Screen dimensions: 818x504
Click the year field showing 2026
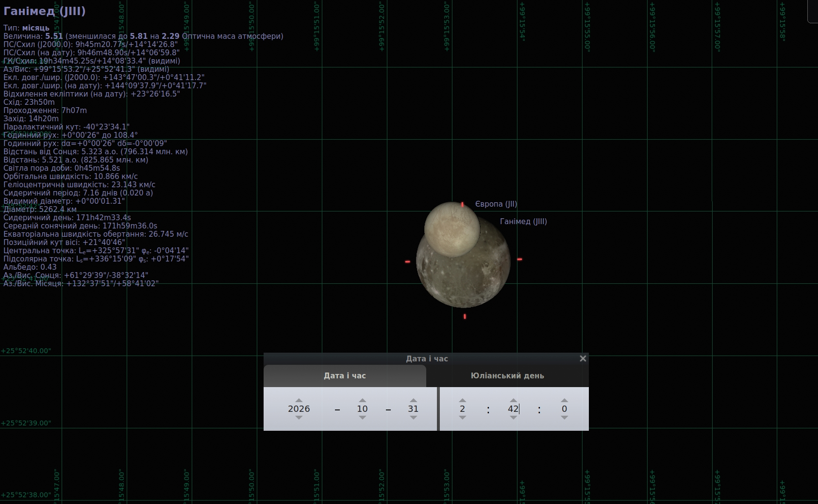coord(299,409)
